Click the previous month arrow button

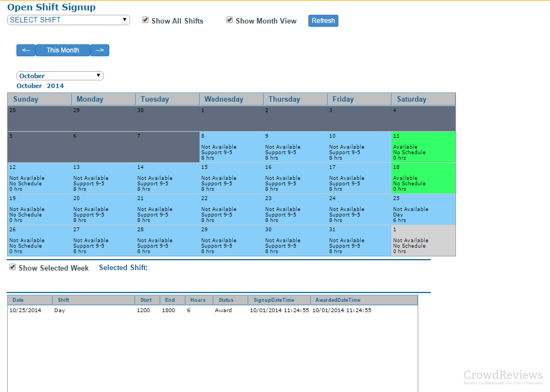pos(26,50)
